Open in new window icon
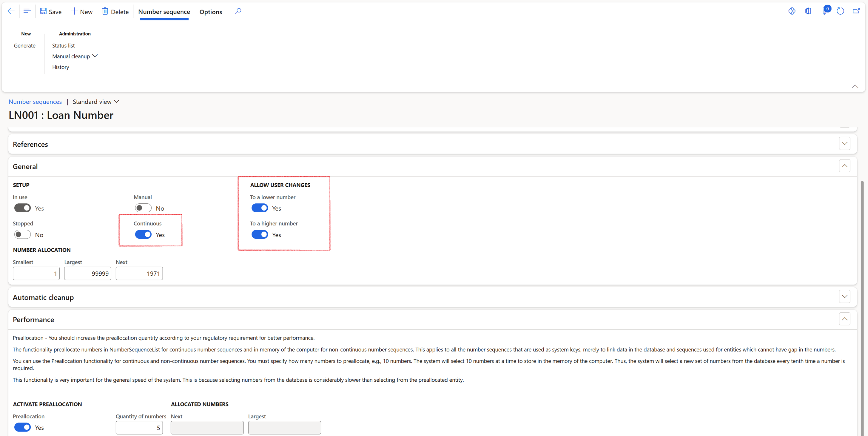Image resolution: width=868 pixels, height=436 pixels. pyautogui.click(x=856, y=11)
